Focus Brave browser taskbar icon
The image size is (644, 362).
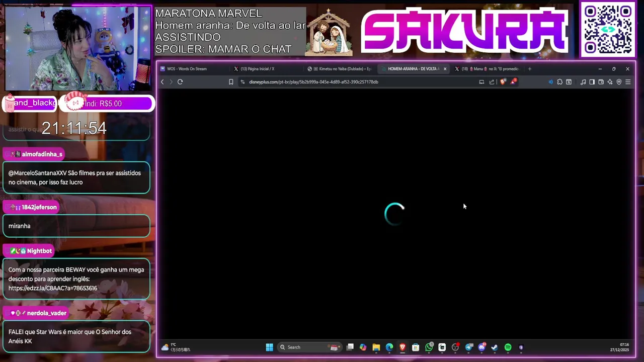click(403, 347)
